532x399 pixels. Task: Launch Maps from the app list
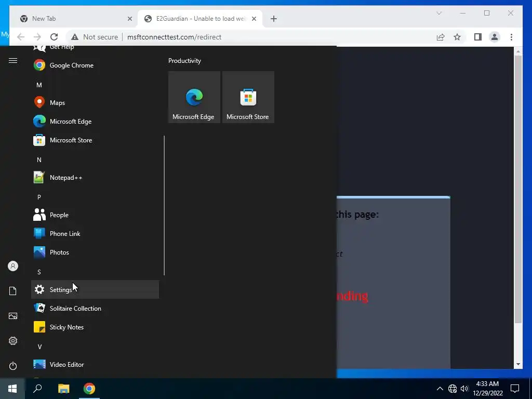pos(95,102)
